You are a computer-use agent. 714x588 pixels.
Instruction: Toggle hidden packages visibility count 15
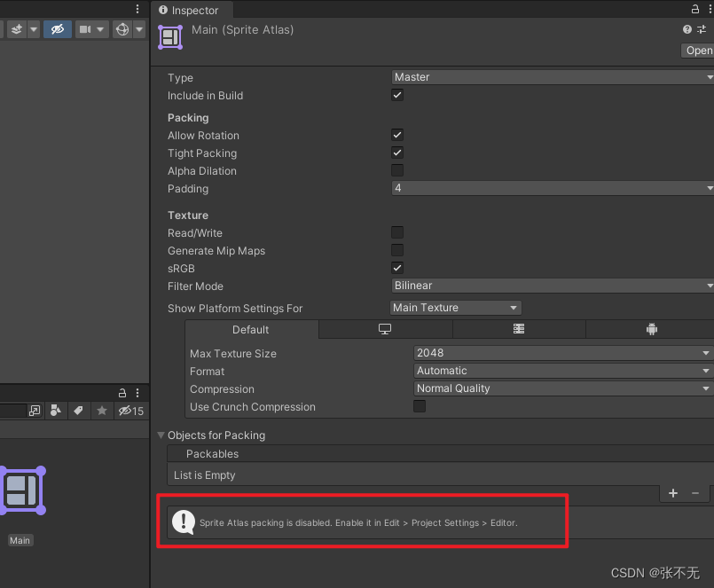[130, 412]
